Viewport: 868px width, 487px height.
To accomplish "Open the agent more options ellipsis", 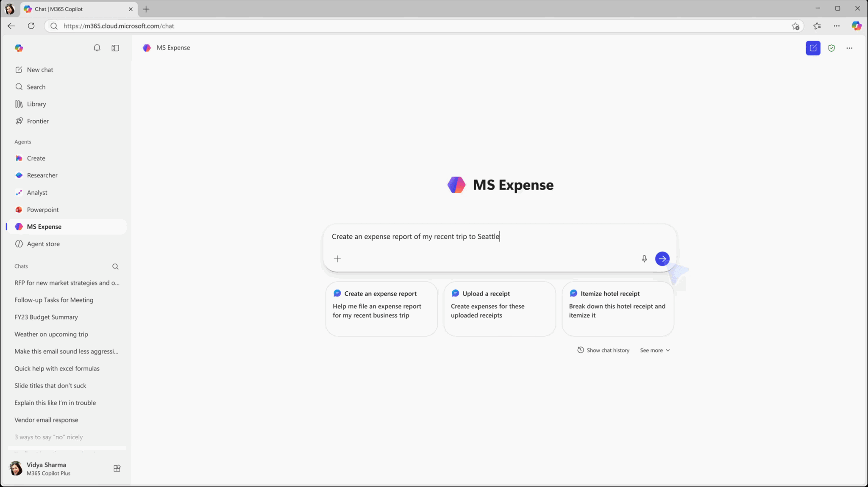I will click(849, 48).
